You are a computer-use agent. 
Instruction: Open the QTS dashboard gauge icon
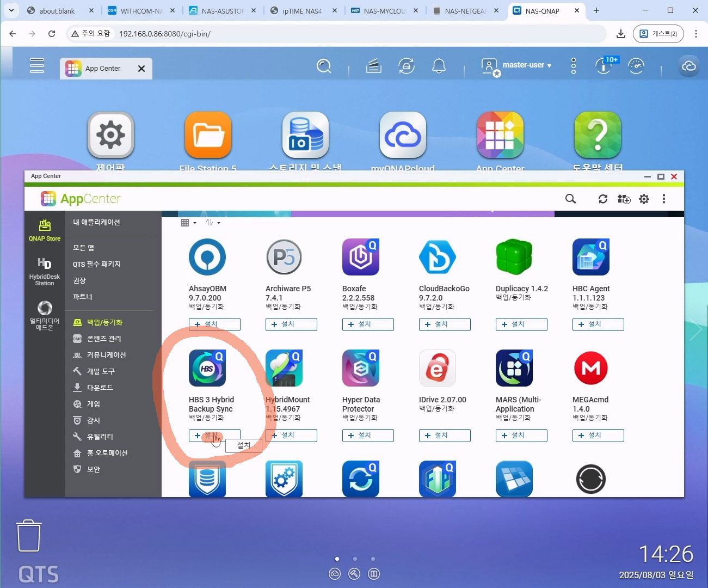click(636, 66)
